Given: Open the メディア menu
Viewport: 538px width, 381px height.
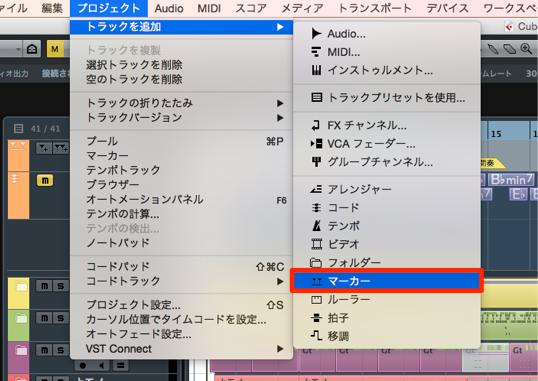Looking at the screenshot, I should [302, 8].
